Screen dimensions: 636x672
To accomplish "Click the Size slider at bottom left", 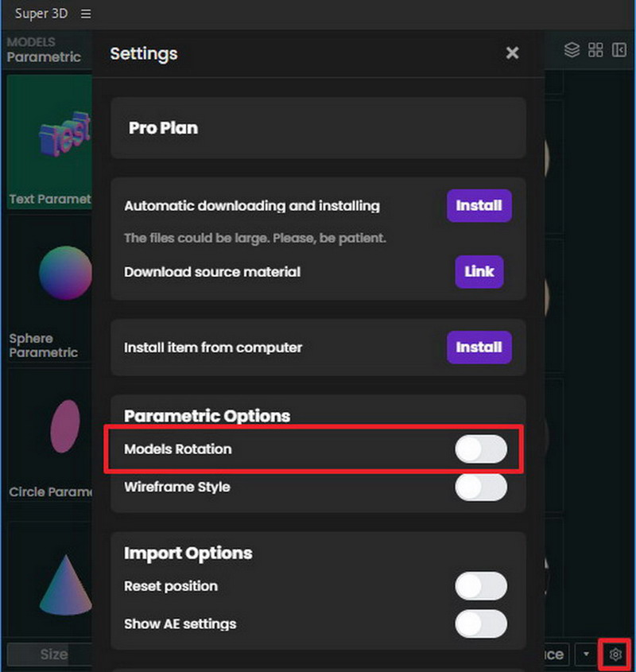I will tap(50, 654).
